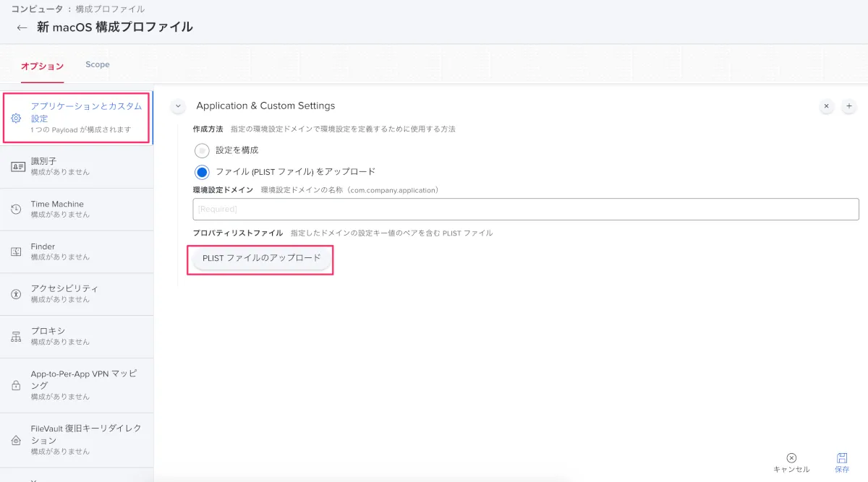Viewport: 868px width, 482px height.
Task: Click the Time Machine clock icon
Action: click(17, 210)
